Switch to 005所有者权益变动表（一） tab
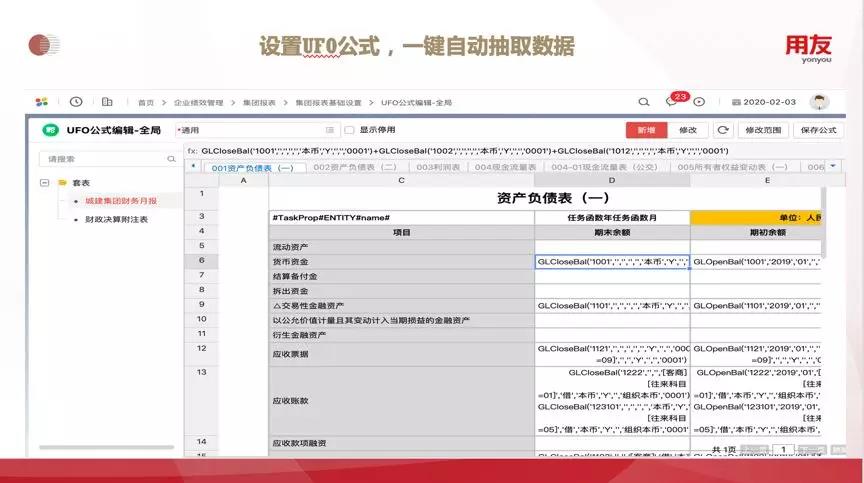 click(x=732, y=167)
